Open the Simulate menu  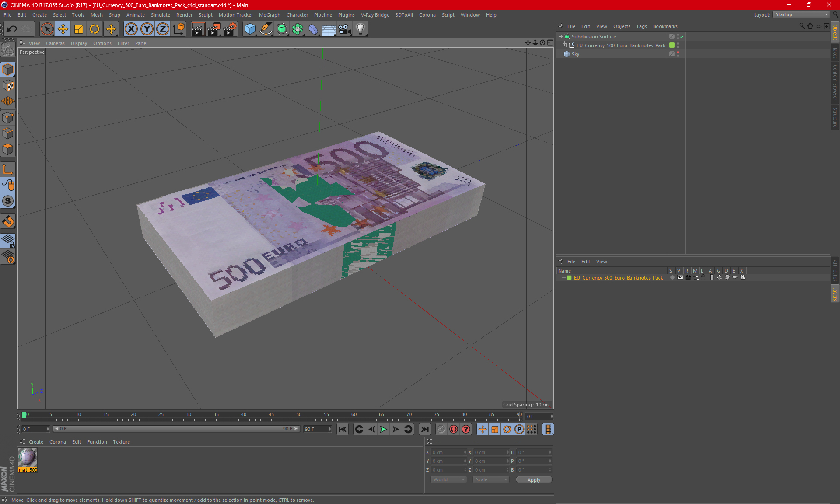(160, 15)
